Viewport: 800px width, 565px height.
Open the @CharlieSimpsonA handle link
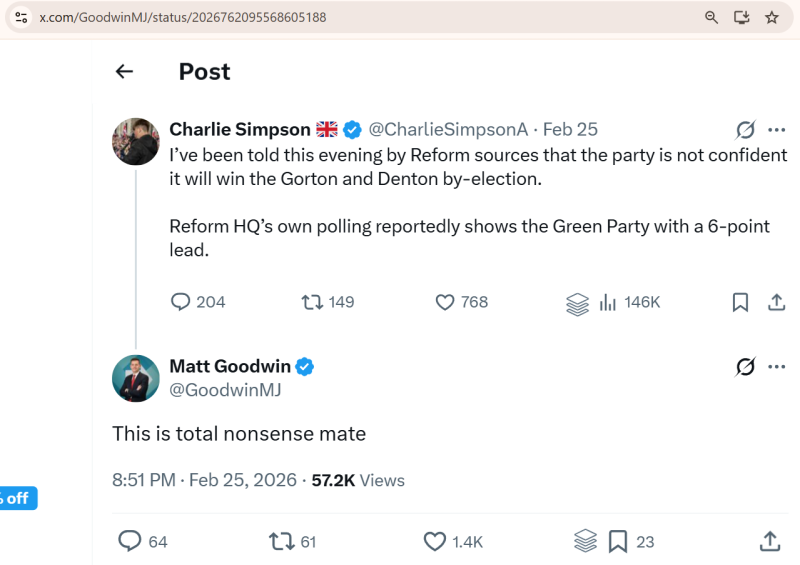pyautogui.click(x=448, y=130)
